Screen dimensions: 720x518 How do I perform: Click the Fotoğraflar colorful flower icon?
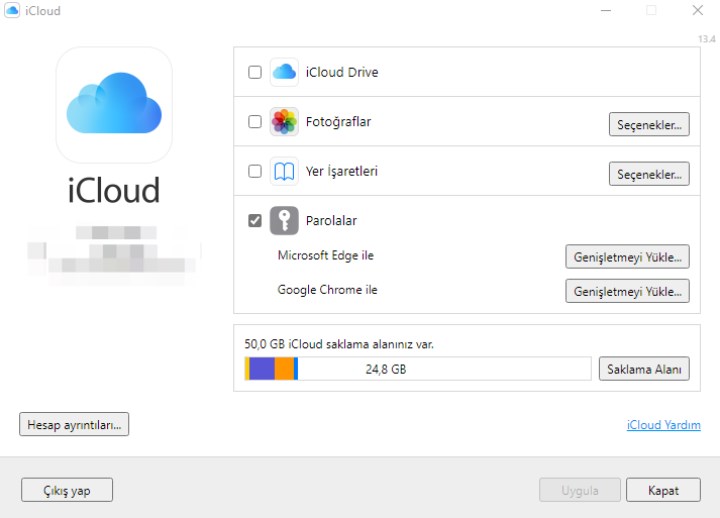click(284, 122)
